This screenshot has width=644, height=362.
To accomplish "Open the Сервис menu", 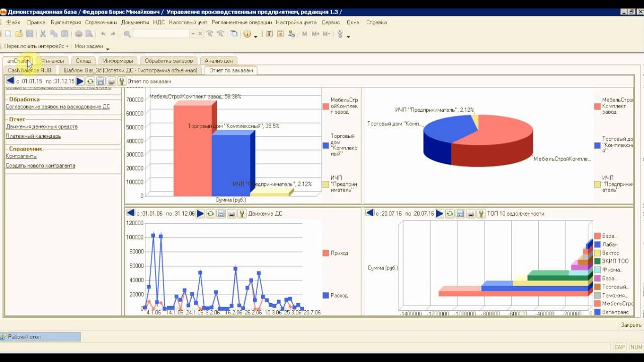I will click(x=331, y=22).
